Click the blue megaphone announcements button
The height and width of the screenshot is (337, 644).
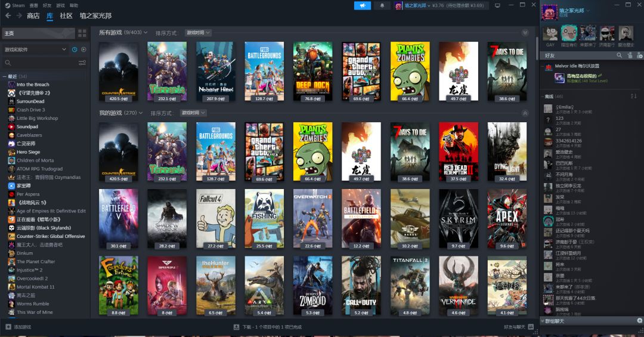(363, 5)
